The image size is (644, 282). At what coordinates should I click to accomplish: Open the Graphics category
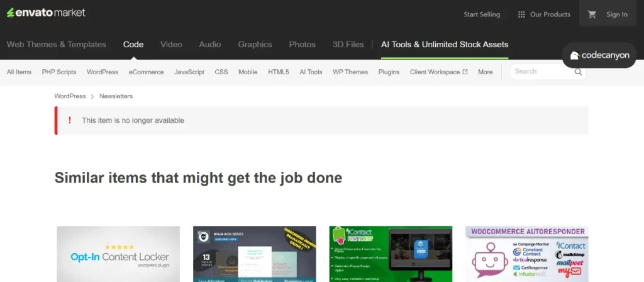pyautogui.click(x=255, y=45)
